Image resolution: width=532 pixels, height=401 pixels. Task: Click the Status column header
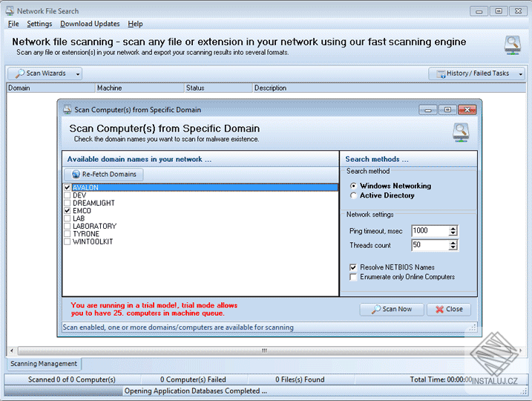(218, 88)
